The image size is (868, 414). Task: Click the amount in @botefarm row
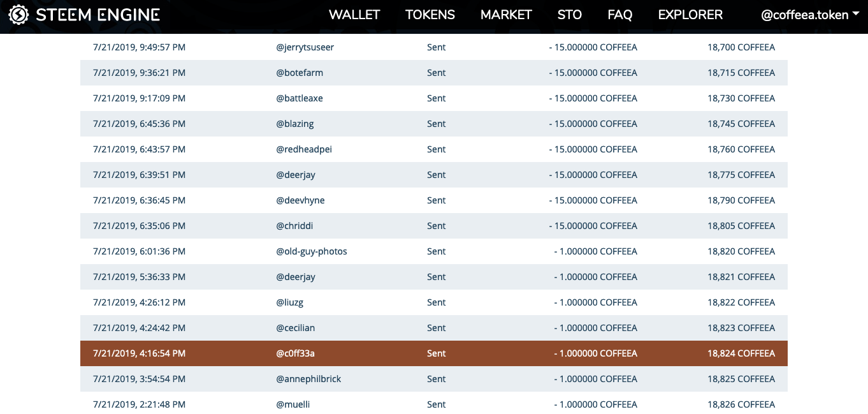point(593,73)
